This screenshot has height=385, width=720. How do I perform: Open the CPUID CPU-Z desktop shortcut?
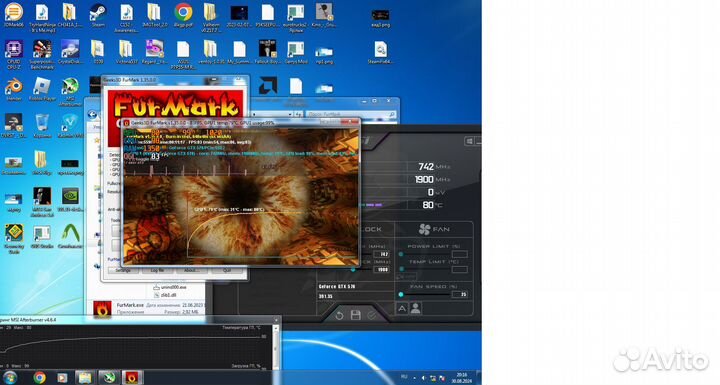click(x=13, y=54)
